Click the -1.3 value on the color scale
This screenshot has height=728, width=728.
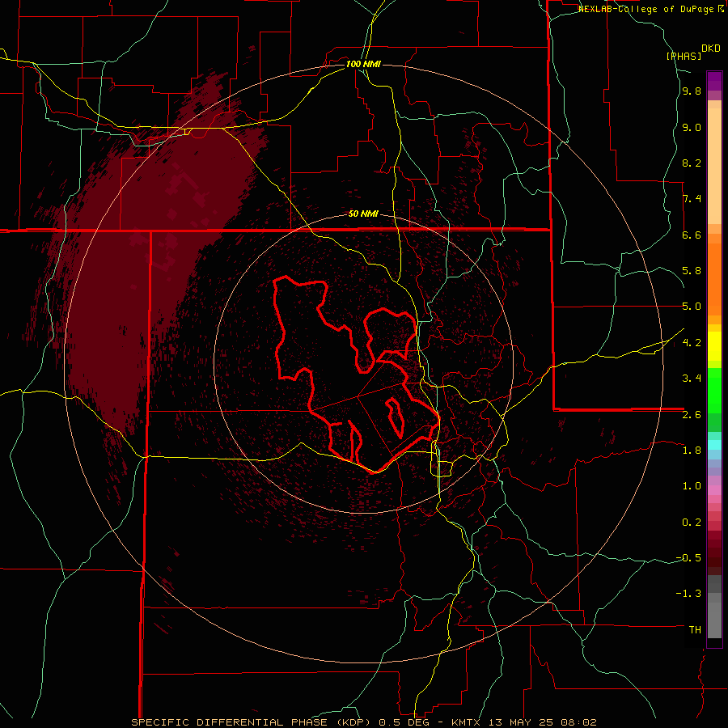pyautogui.click(x=688, y=594)
